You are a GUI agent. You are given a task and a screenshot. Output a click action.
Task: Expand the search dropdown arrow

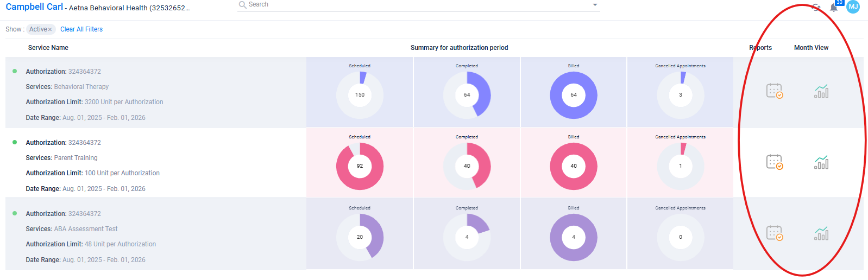(x=595, y=5)
